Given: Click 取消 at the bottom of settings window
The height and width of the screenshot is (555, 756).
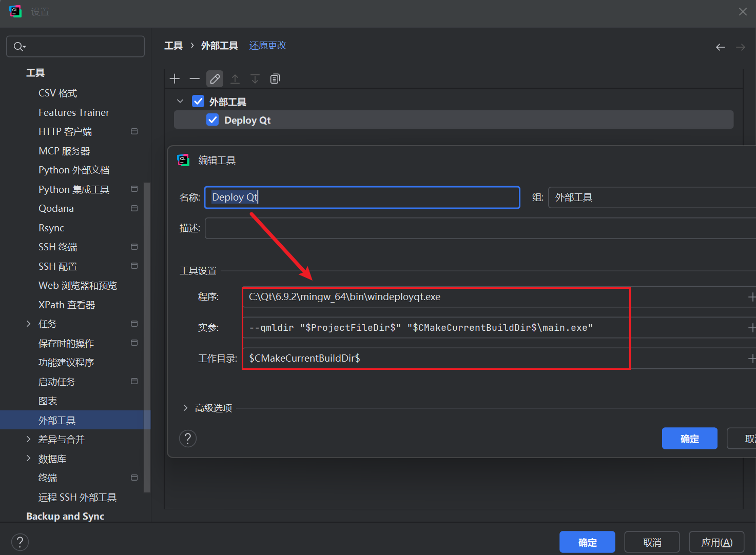Looking at the screenshot, I should point(652,542).
